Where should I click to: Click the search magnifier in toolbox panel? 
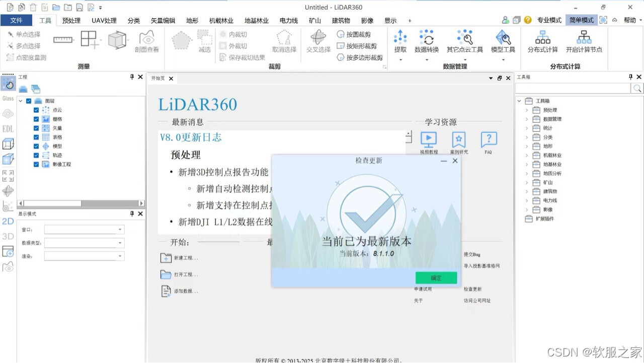(637, 89)
